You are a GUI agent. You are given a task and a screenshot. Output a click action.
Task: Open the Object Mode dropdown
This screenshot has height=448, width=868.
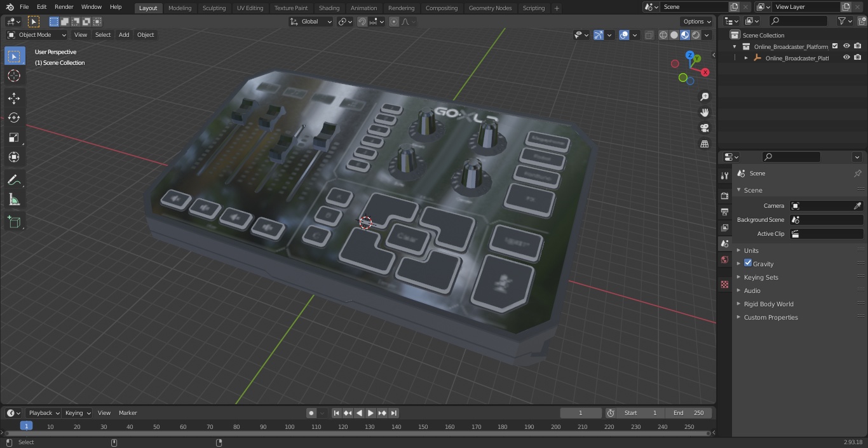pyautogui.click(x=37, y=35)
